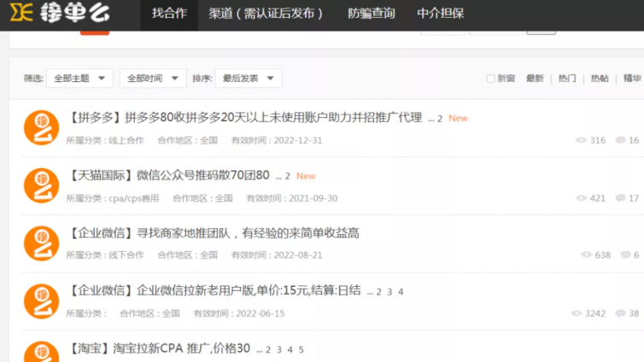Click comment bubble icon showing 38

click(x=620, y=313)
